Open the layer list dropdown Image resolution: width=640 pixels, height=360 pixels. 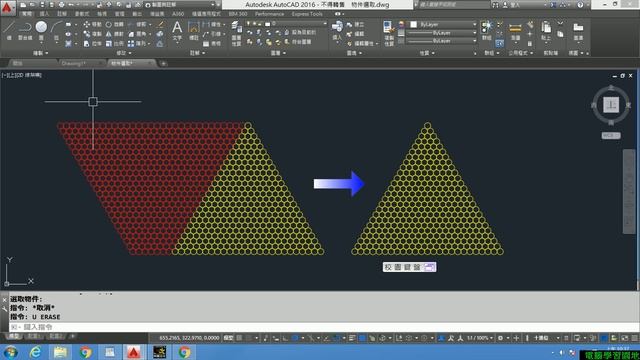tap(286, 24)
